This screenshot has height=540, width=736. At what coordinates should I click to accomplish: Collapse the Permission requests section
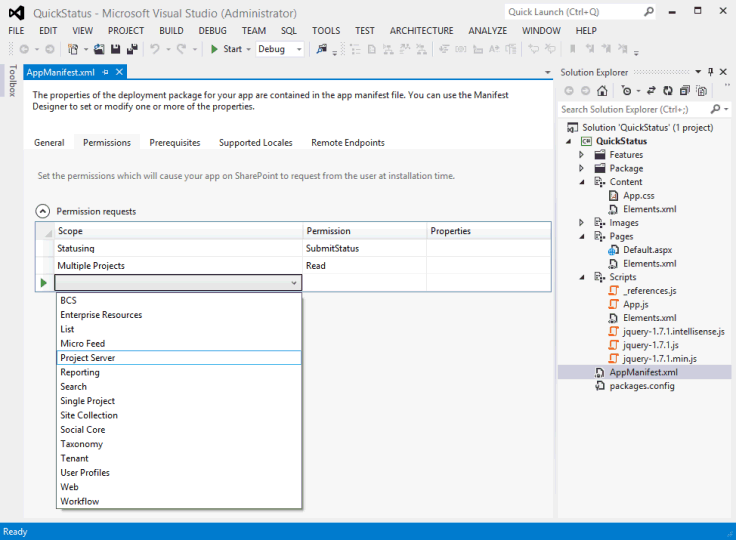coord(43,211)
